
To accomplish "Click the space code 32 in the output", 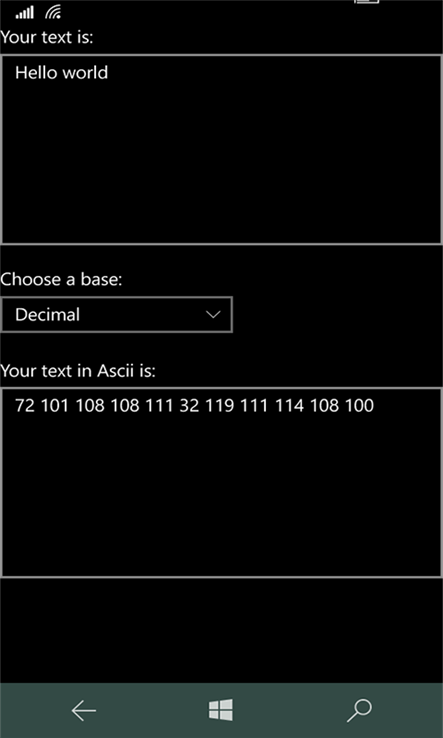I will point(189,405).
